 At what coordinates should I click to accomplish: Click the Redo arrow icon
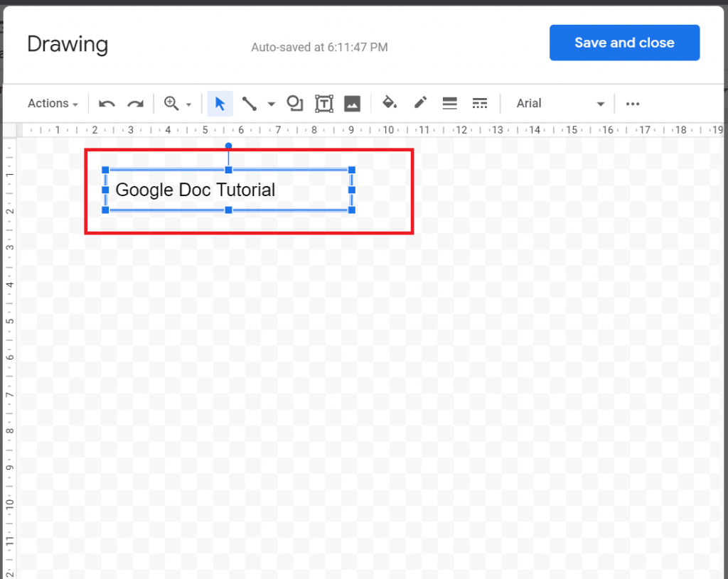[136, 104]
